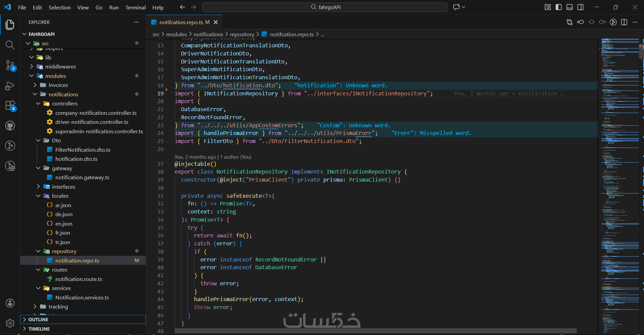Screen dimensions: 644x335
Task: Click repository in breadcrumb path
Action: (242, 34)
